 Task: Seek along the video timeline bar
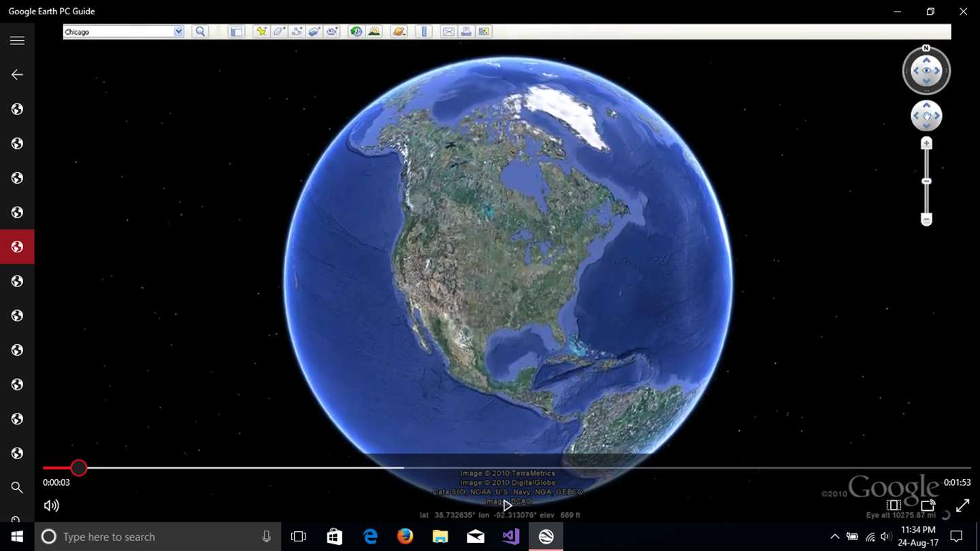507,467
